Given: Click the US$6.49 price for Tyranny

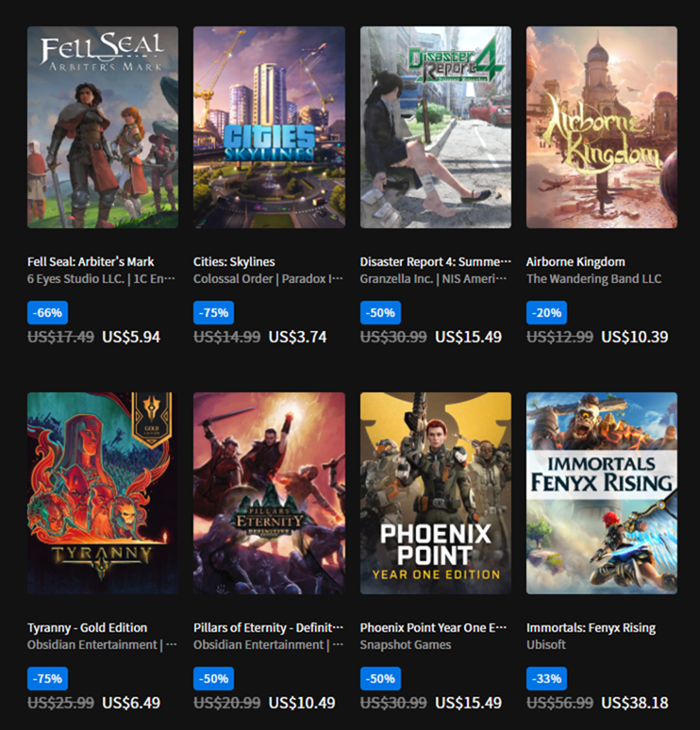Looking at the screenshot, I should tap(131, 703).
